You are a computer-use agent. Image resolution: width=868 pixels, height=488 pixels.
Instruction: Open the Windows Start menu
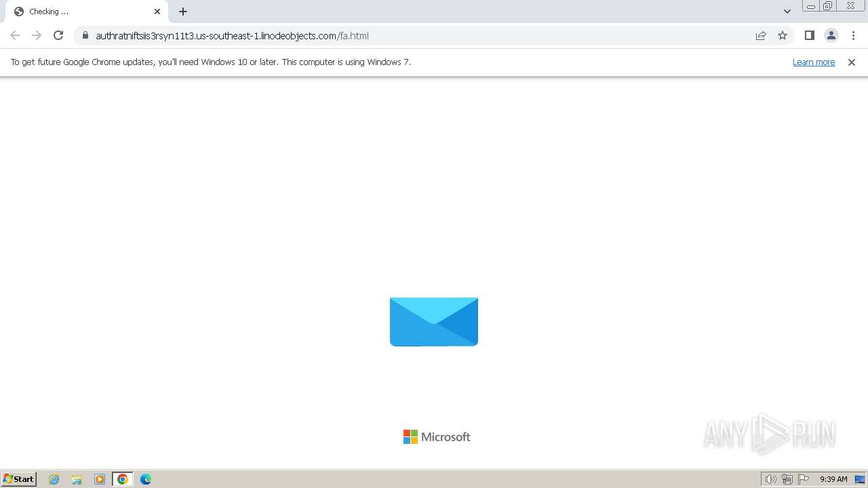[18, 479]
